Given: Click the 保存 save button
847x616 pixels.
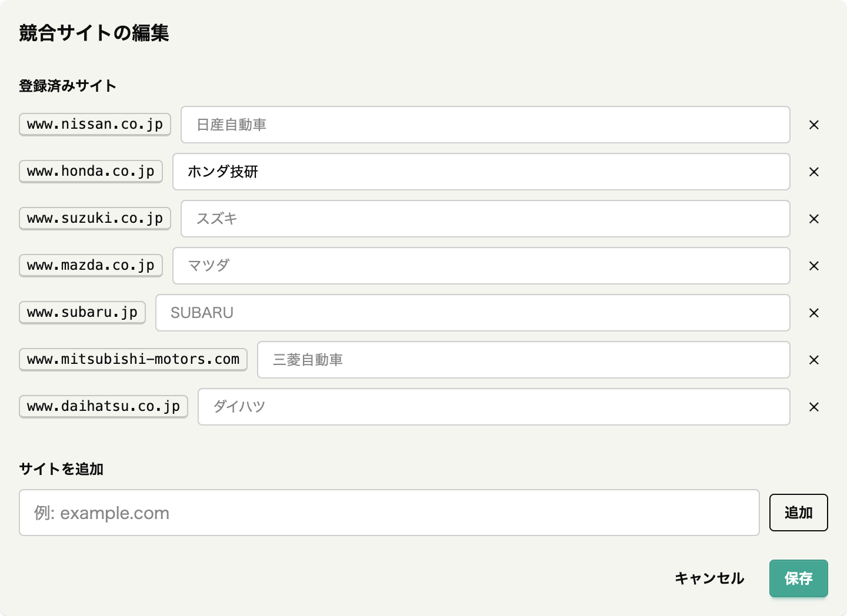Looking at the screenshot, I should point(798,578).
